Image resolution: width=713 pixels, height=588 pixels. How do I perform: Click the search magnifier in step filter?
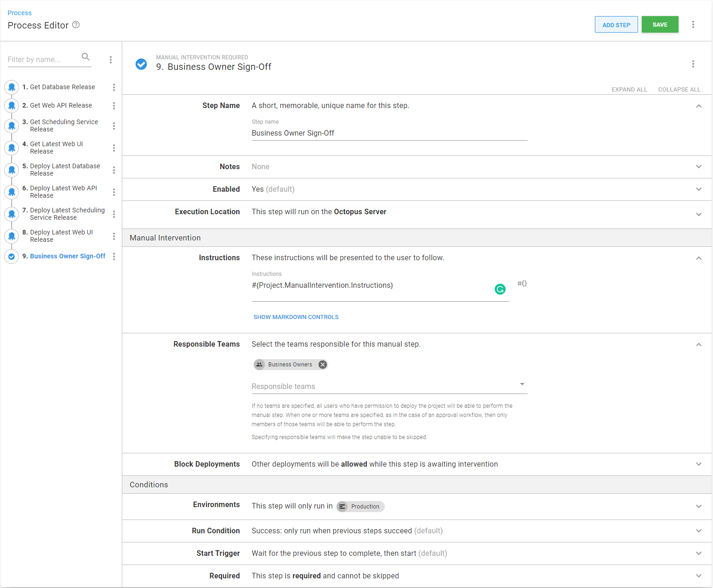point(86,57)
